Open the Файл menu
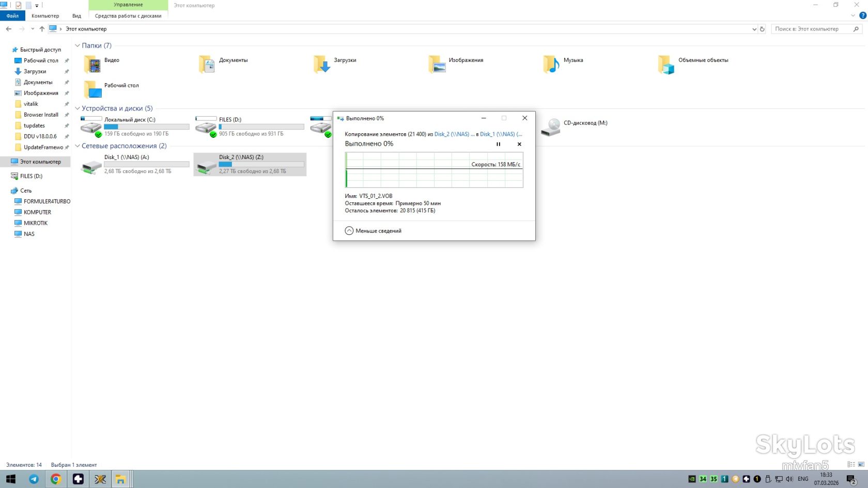Viewport: 868px width, 488px height. click(12, 16)
